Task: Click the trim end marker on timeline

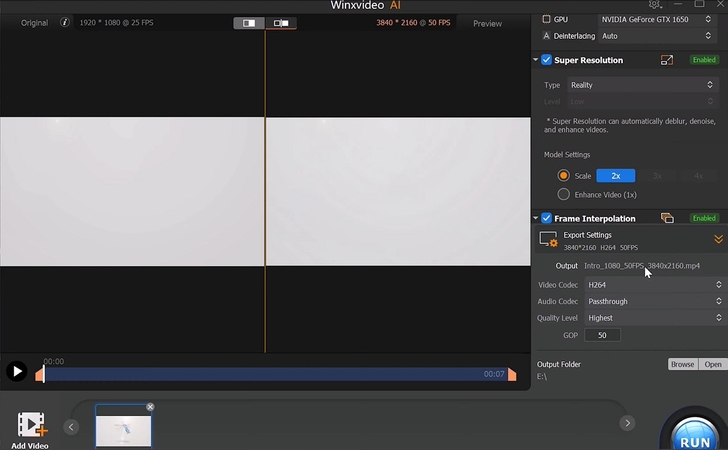Action: [512, 374]
